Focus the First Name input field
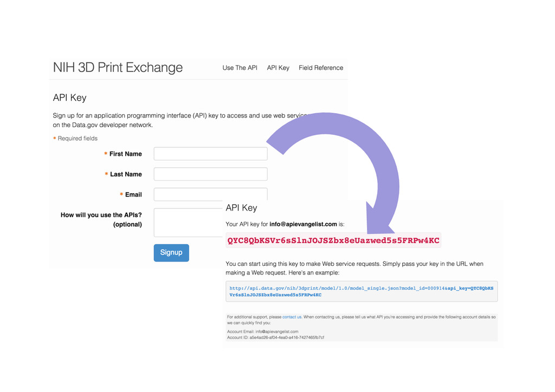 210,154
